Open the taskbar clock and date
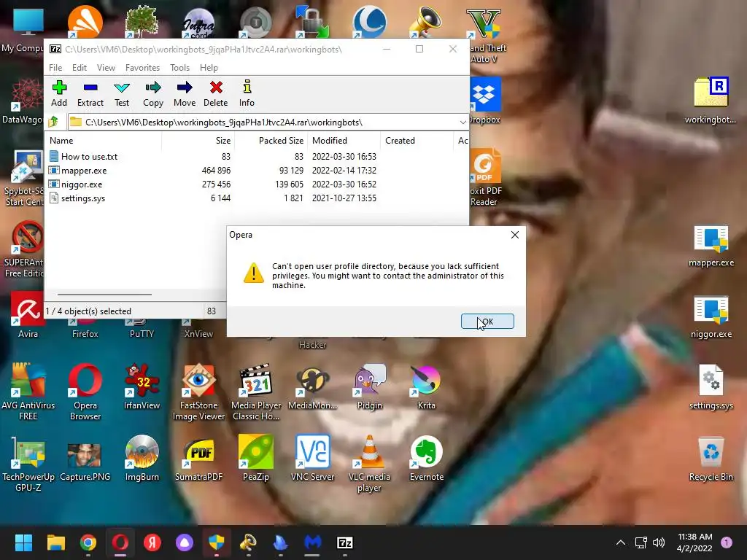 tap(694, 542)
